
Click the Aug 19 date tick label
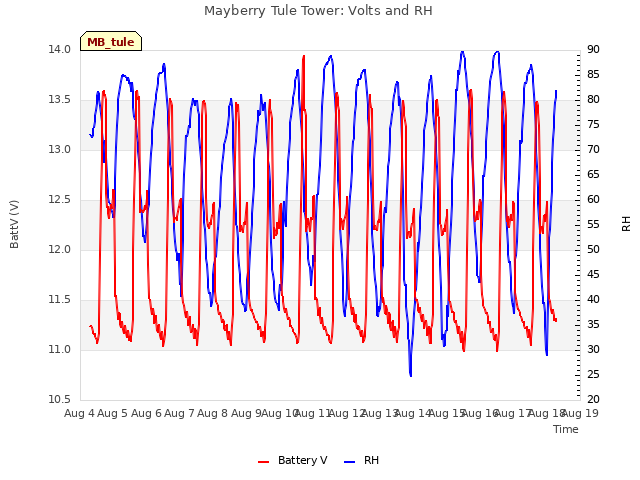580,413
